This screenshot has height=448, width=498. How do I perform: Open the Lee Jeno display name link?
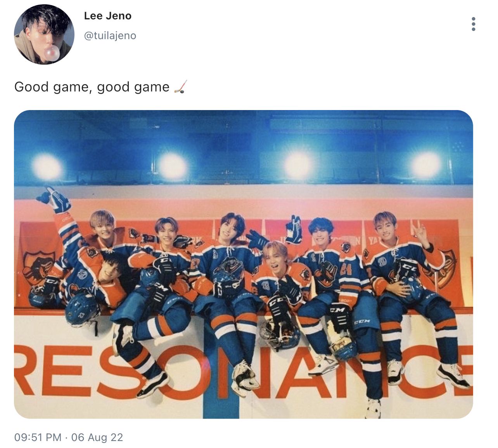(108, 16)
